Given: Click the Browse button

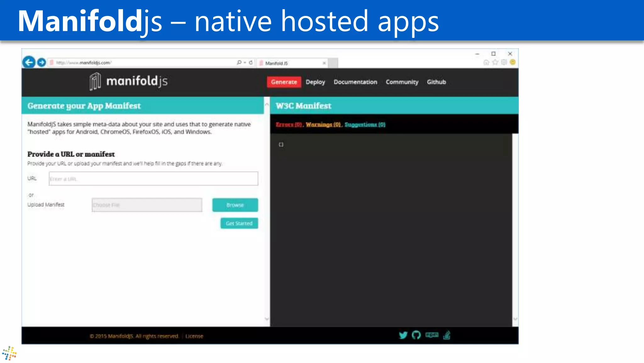Looking at the screenshot, I should point(235,205).
